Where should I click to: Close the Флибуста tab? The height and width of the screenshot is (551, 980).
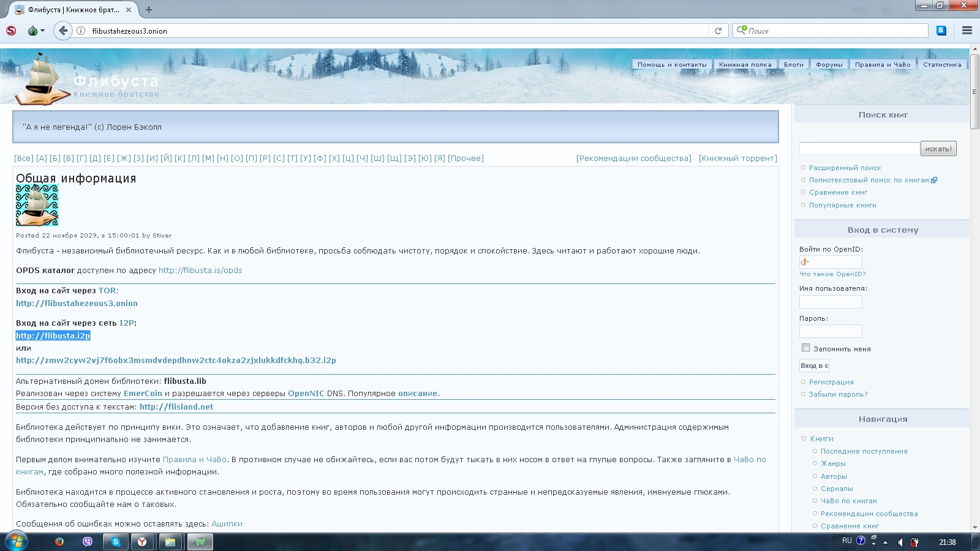click(x=129, y=10)
